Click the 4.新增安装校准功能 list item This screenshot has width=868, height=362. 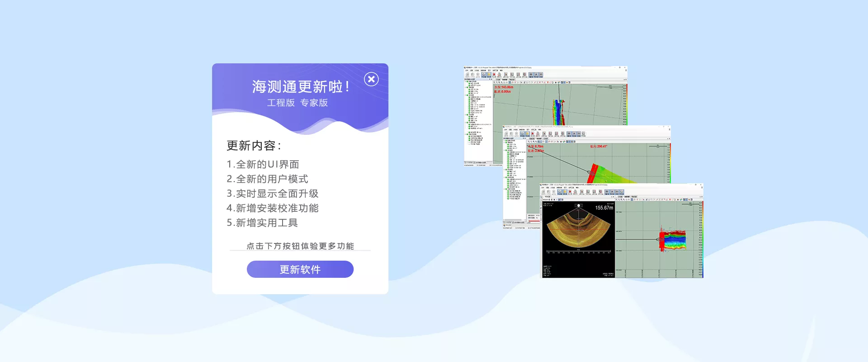[x=273, y=208]
